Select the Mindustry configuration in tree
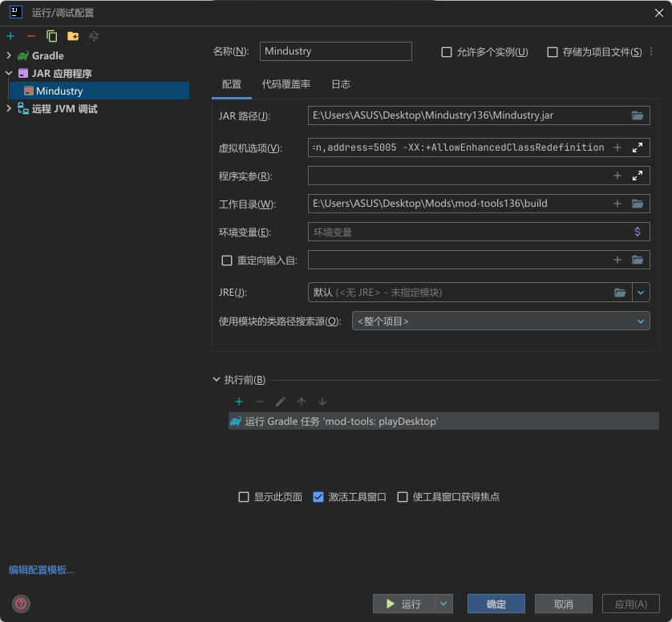This screenshot has width=672, height=622. click(x=99, y=91)
